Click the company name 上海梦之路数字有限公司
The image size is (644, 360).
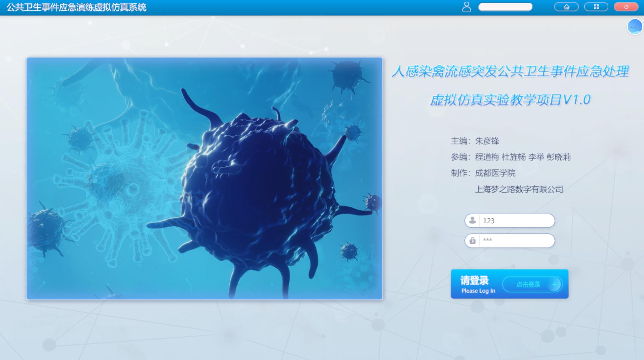pos(519,189)
